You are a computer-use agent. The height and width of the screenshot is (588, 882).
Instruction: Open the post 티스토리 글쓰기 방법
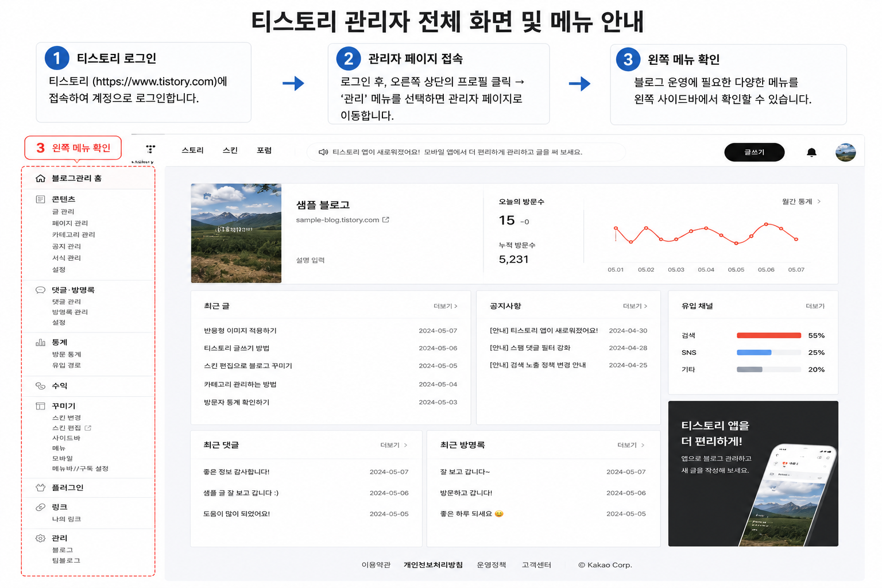pos(237,348)
